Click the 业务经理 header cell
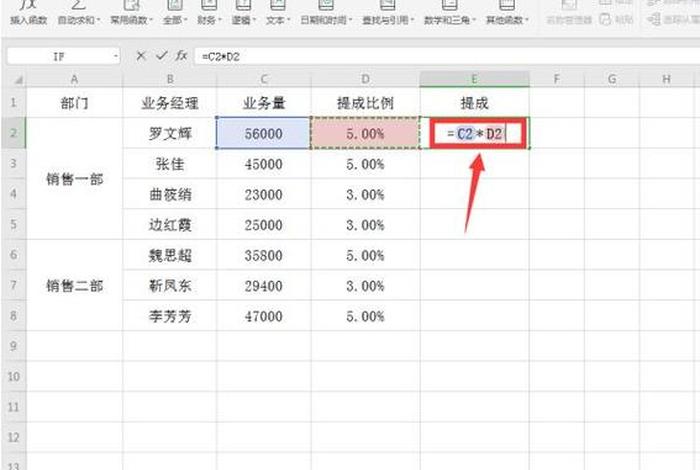 click(x=170, y=103)
